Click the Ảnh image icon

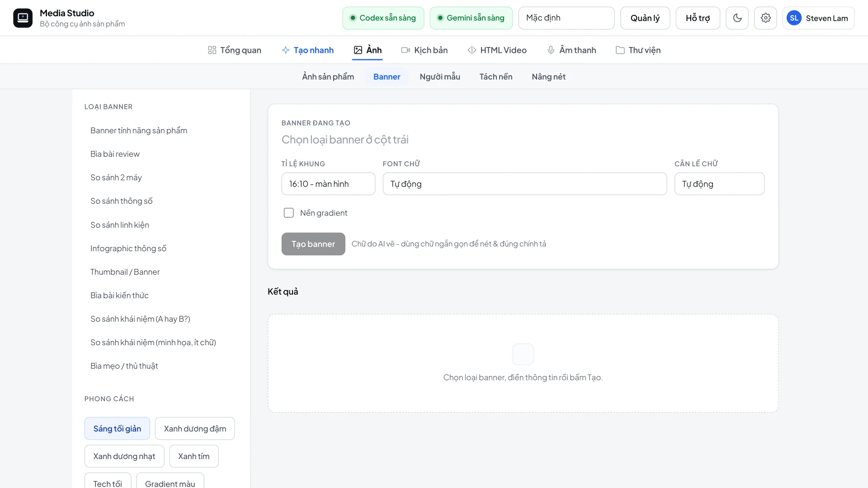click(358, 50)
